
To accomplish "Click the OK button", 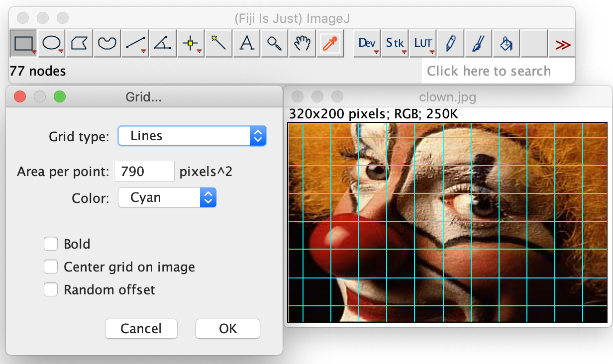I will tap(227, 329).
